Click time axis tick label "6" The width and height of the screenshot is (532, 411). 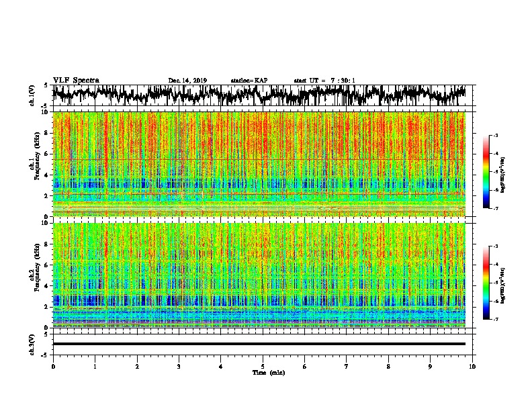pyautogui.click(x=305, y=367)
